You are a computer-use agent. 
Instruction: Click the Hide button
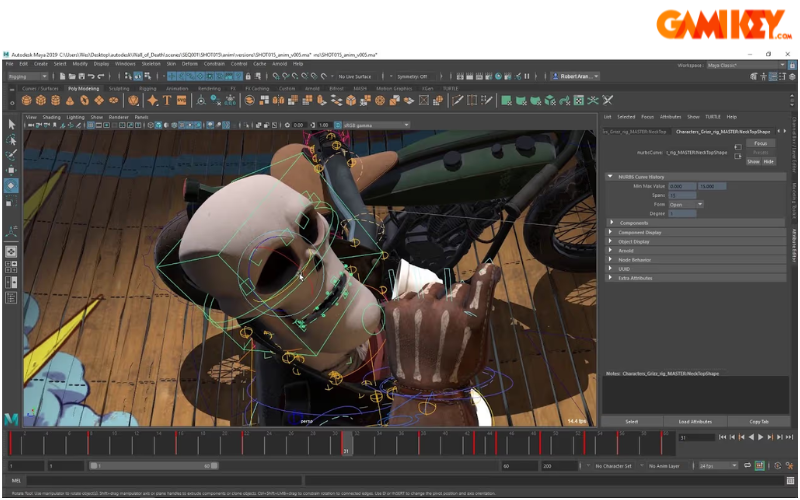769,162
